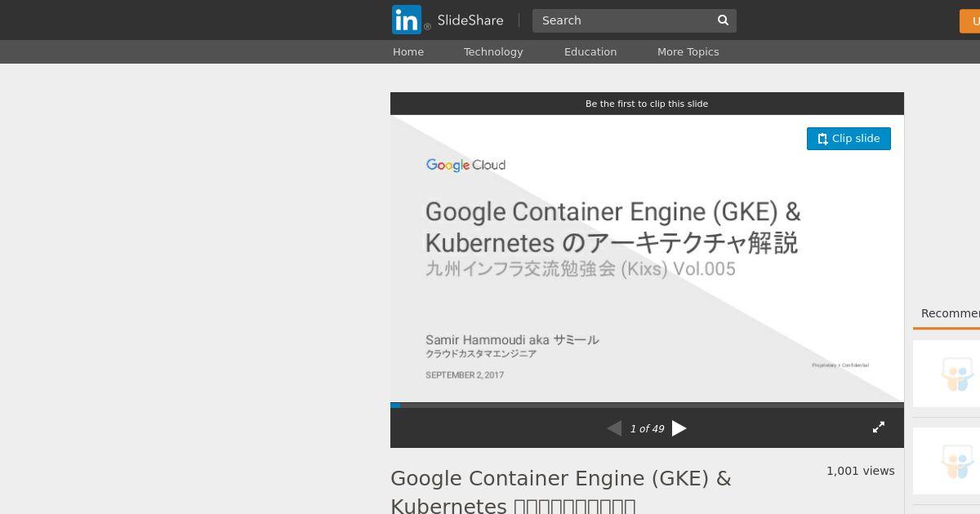
Task: Click the '1 of 49' slide counter
Action: [x=647, y=428]
